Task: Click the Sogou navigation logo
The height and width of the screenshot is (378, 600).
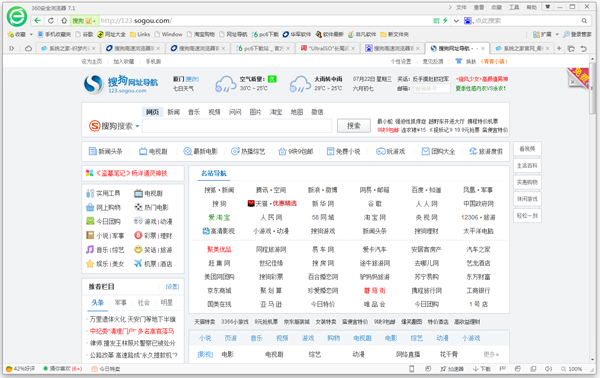Action: click(x=121, y=84)
